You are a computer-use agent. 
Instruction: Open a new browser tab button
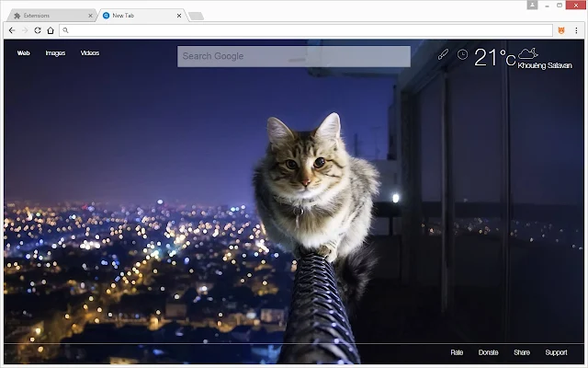196,17
